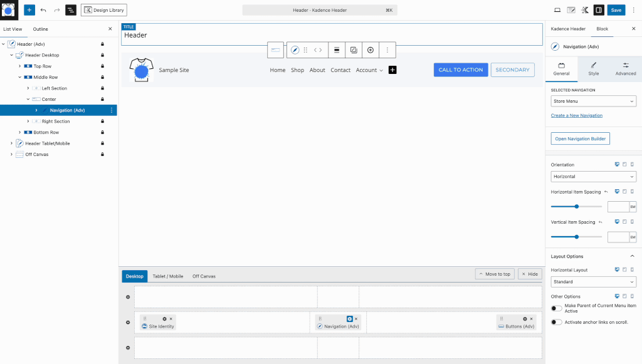This screenshot has width=642, height=364.
Task: Expand the Bottom Row tree item
Action: (19, 132)
